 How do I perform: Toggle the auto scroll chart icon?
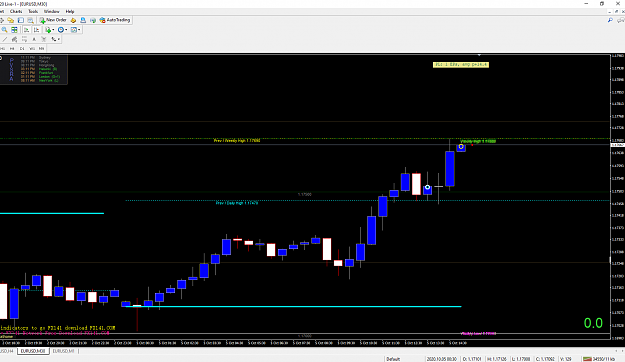(26, 30)
